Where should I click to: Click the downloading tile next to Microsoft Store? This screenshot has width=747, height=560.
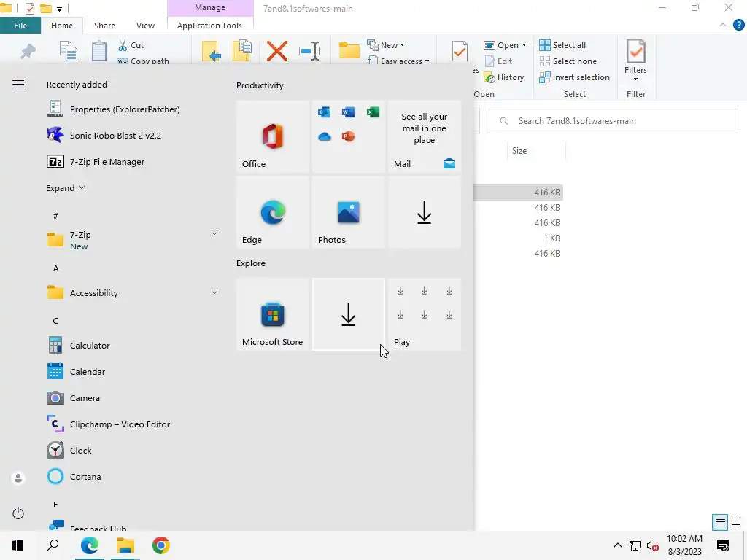click(348, 314)
